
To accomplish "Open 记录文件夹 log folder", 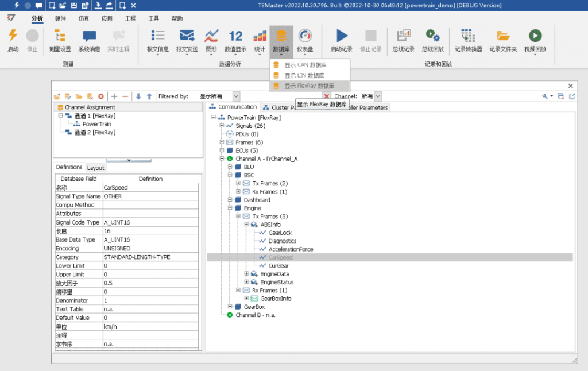I will pos(503,40).
